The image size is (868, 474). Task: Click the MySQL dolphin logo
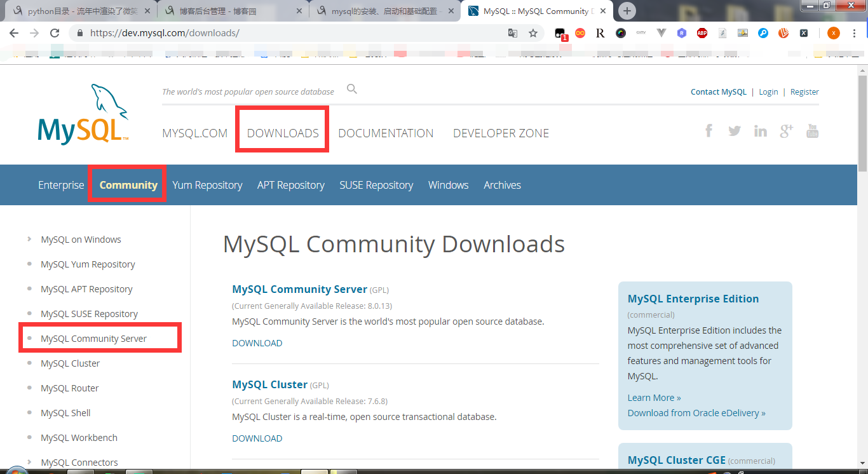(83, 114)
